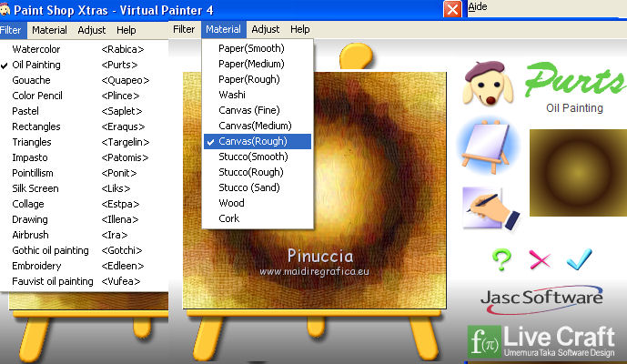The width and height of the screenshot is (627, 364).
Task: Click the green Purts title text
Action: [x=576, y=79]
